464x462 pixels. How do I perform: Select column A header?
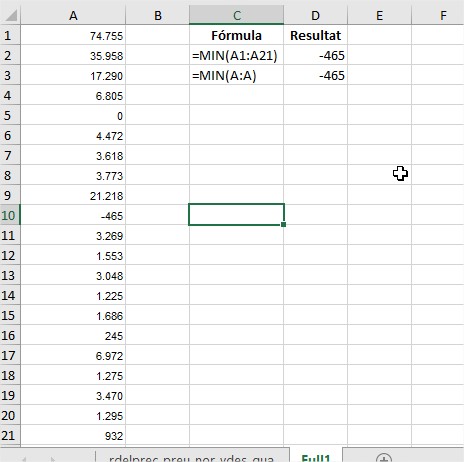(x=73, y=15)
